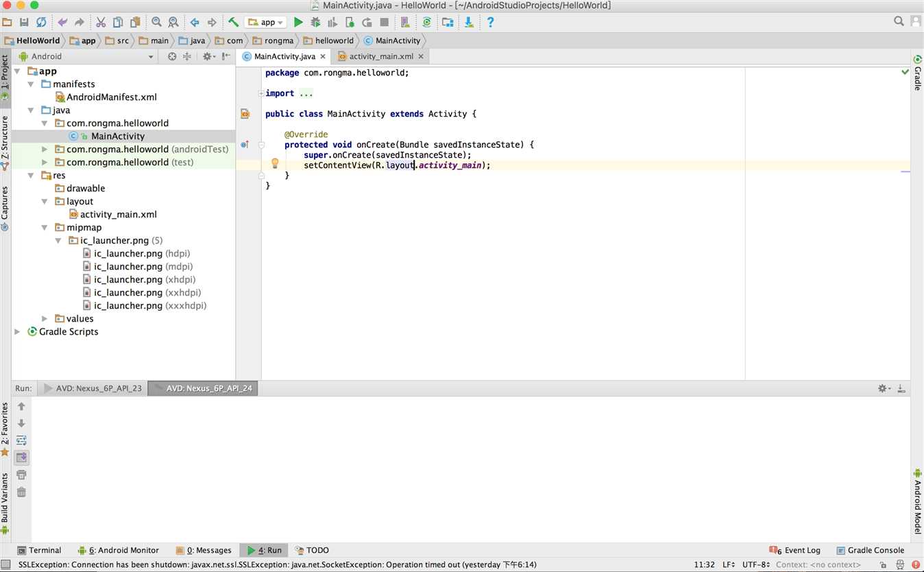Select AVD: Nexus_6P_API_23 run tab

pyautogui.click(x=93, y=388)
